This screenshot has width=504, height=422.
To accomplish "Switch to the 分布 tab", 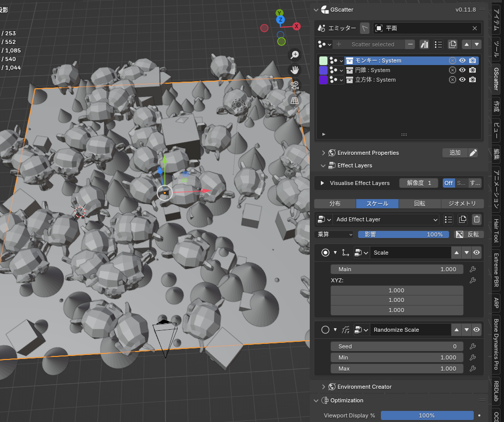I will click(335, 203).
